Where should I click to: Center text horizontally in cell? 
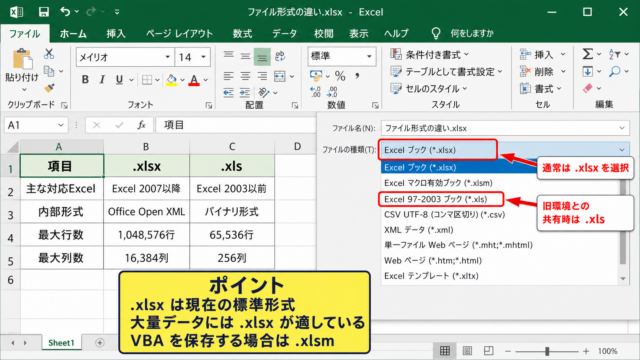(x=245, y=76)
